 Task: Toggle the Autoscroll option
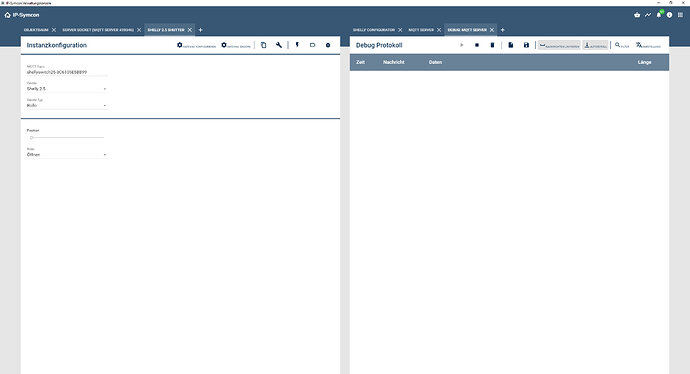coord(595,45)
